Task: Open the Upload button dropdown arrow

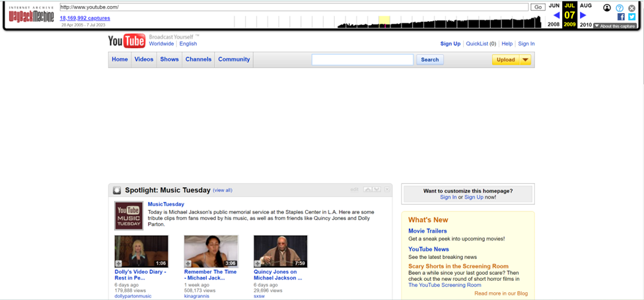Action: pyautogui.click(x=525, y=59)
